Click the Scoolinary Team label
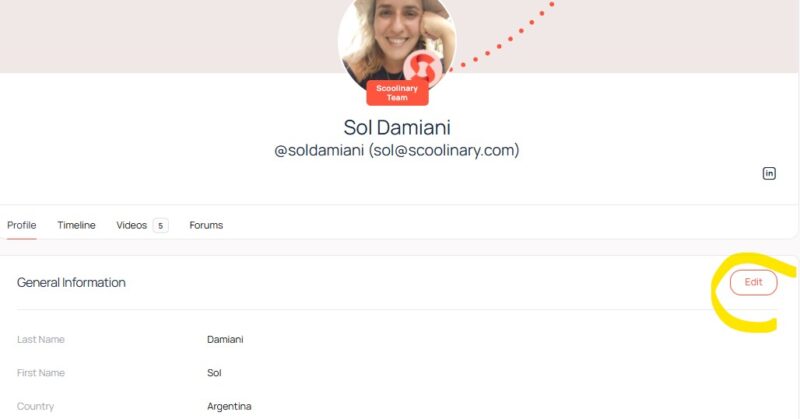The width and height of the screenshot is (800, 419). point(397,93)
